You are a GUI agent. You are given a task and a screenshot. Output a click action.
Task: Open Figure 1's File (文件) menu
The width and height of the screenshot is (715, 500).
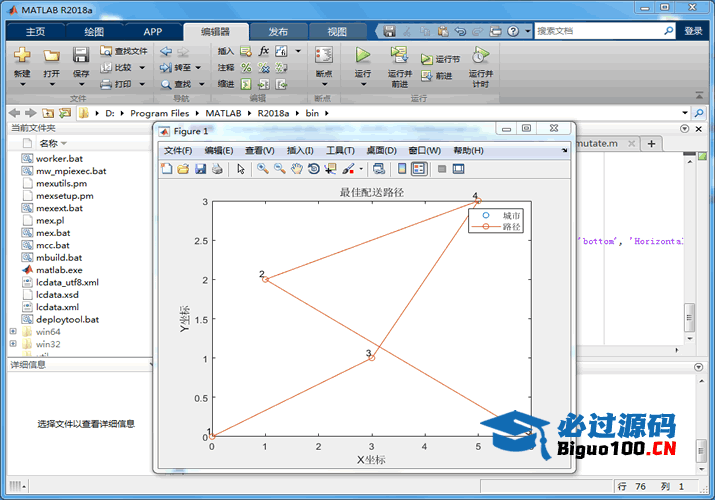click(178, 150)
